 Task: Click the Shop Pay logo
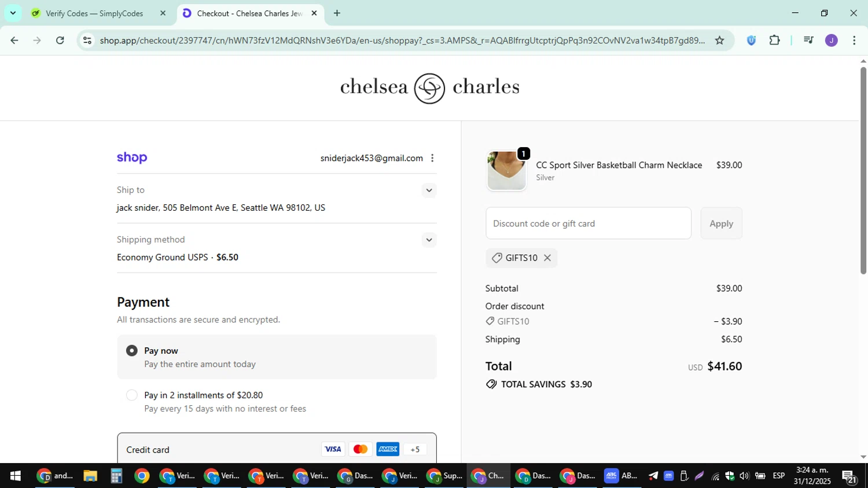pyautogui.click(x=132, y=157)
